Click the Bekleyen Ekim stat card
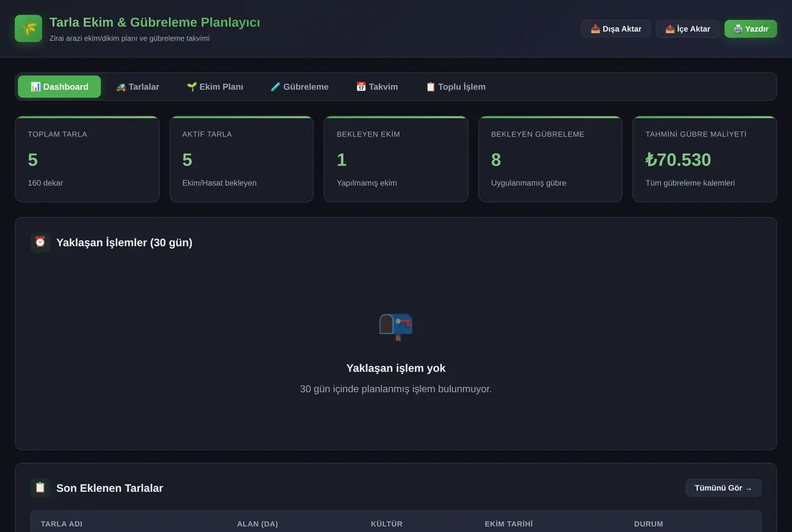792x532 pixels. click(x=396, y=159)
